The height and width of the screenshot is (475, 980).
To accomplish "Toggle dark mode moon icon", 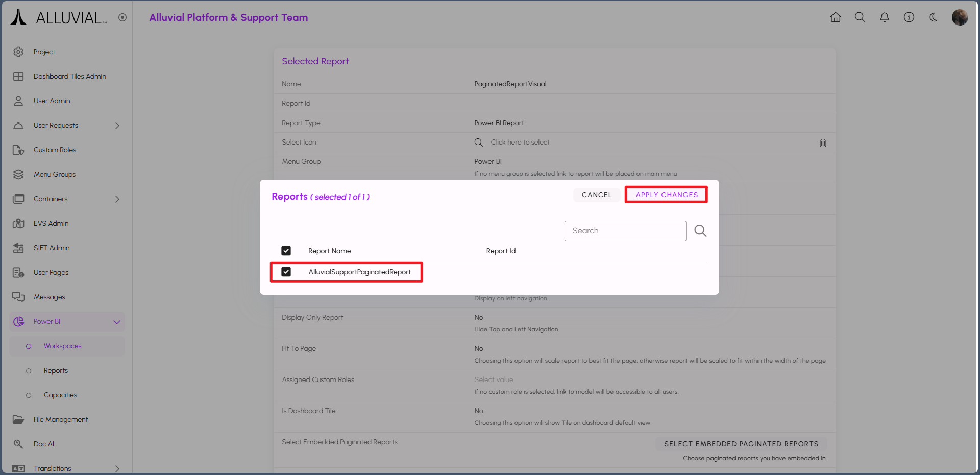I will pyautogui.click(x=934, y=17).
